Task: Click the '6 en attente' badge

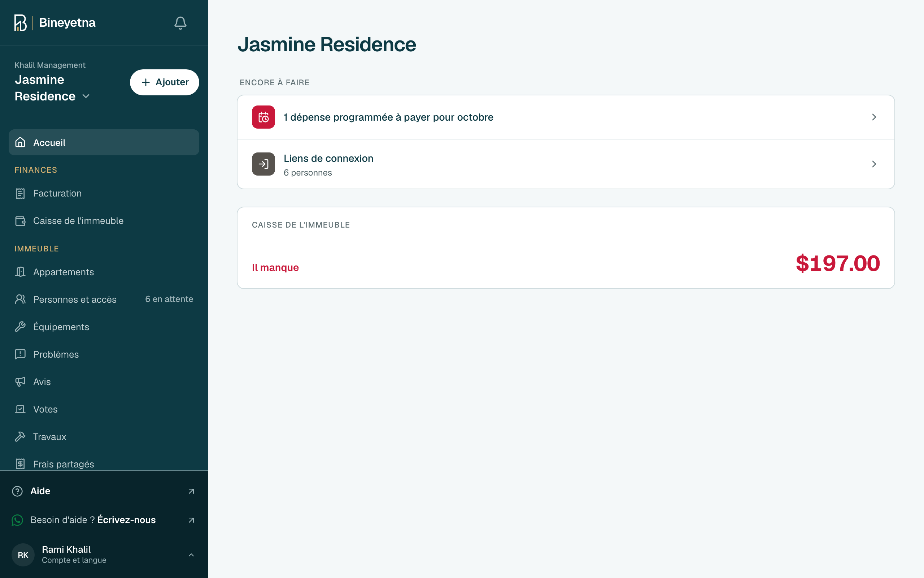Action: pos(169,299)
